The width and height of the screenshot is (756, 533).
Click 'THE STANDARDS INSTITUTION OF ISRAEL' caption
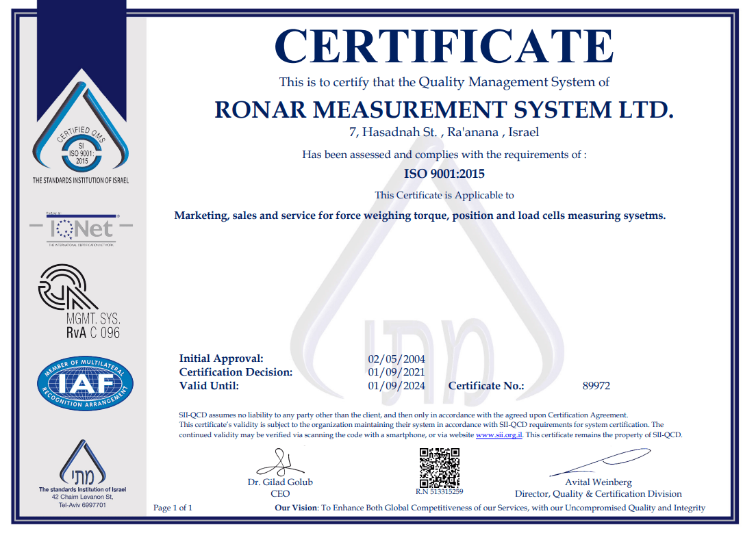click(x=81, y=180)
